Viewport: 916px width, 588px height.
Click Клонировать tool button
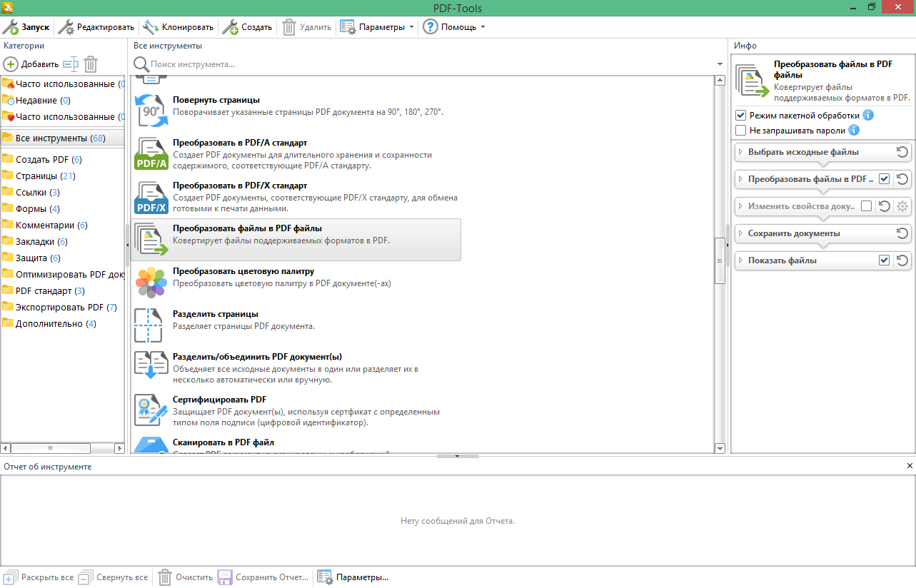click(178, 27)
